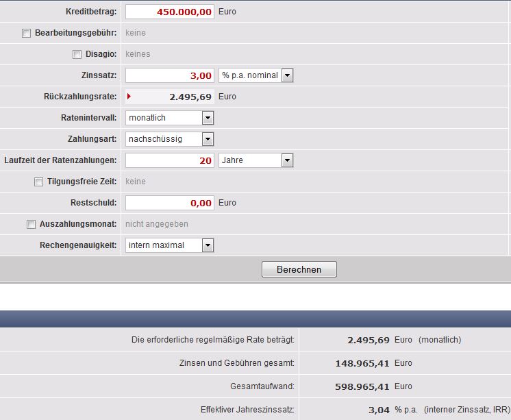Click the effective annual rate value 3,04
The height and width of the screenshot is (420, 511).
click(x=379, y=410)
